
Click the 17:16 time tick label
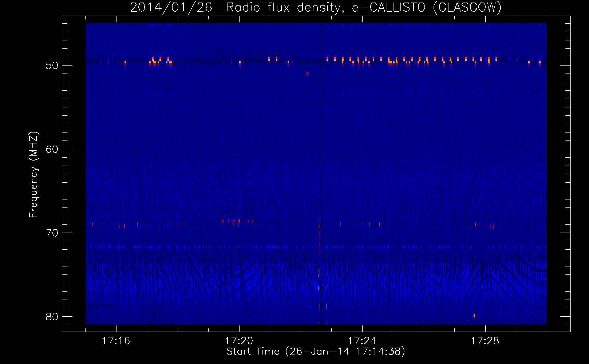(116, 341)
